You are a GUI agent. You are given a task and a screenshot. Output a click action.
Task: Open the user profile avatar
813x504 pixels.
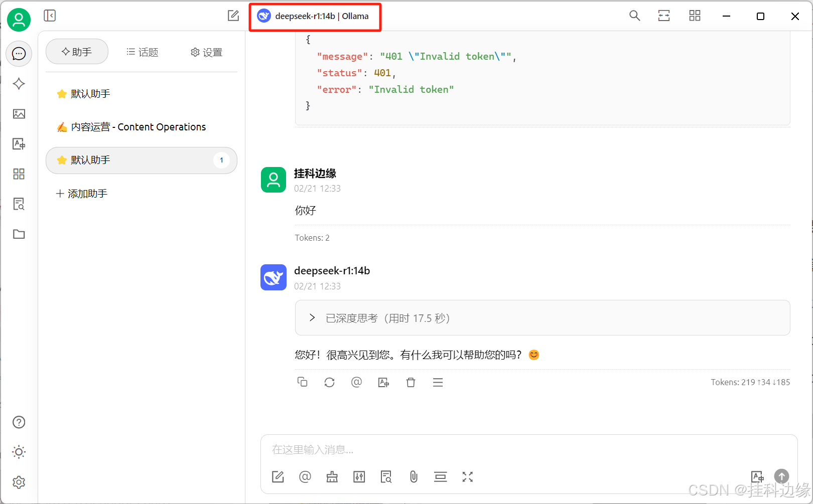[19, 20]
